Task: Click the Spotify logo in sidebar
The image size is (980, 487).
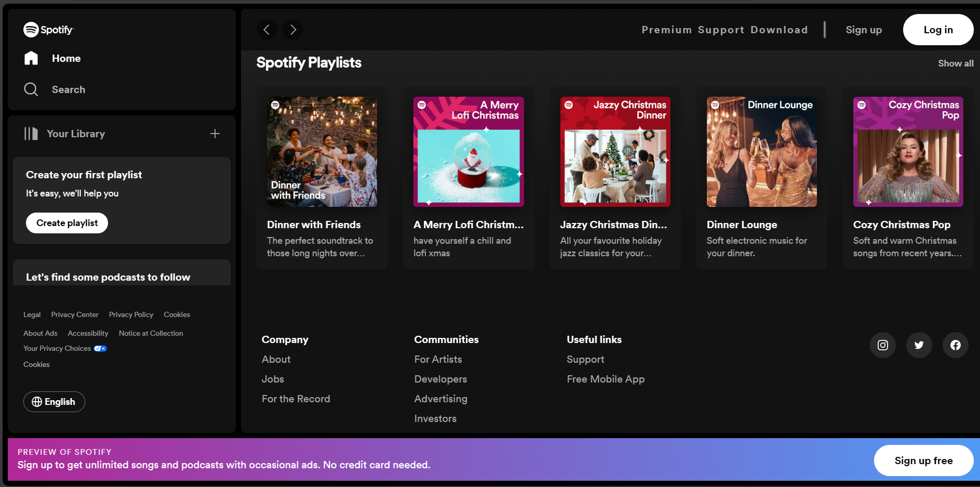Action: [x=48, y=30]
